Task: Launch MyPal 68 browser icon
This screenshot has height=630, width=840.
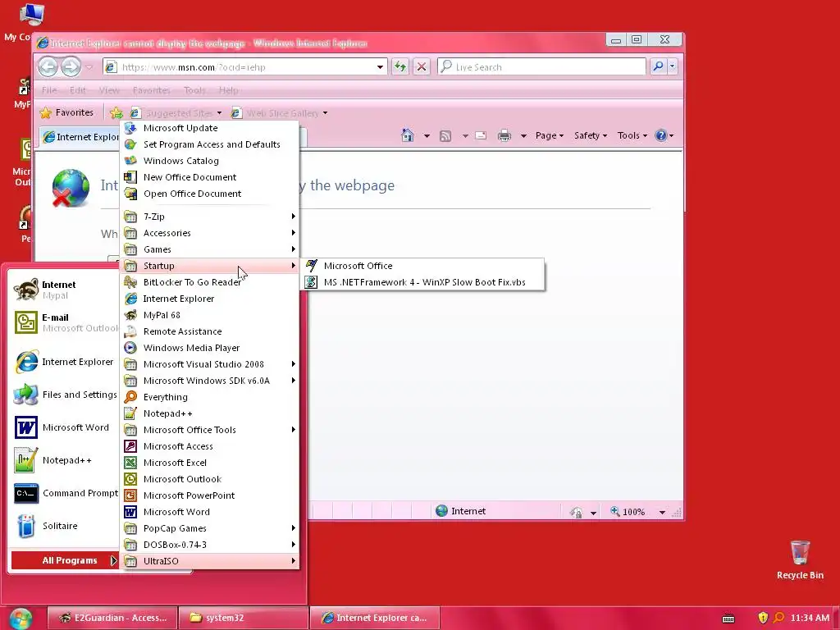Action: pyautogui.click(x=130, y=315)
